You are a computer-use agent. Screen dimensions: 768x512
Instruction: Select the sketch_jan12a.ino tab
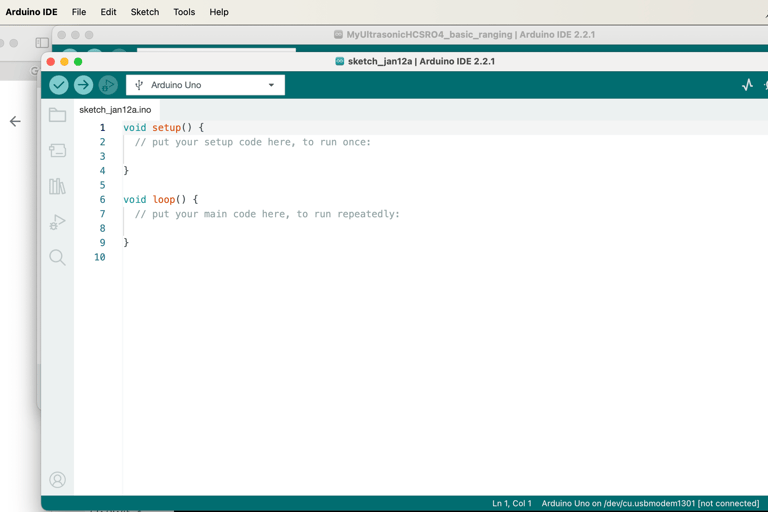pos(116,110)
